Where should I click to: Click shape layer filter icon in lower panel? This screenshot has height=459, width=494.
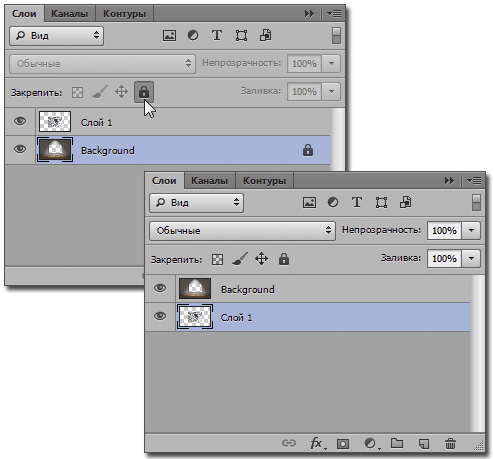point(381,202)
